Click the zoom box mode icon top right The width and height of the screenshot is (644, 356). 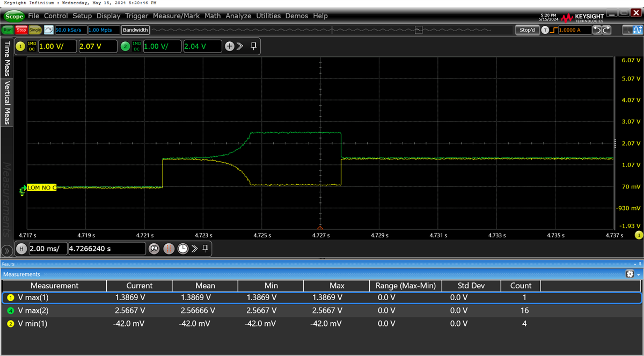(627, 30)
